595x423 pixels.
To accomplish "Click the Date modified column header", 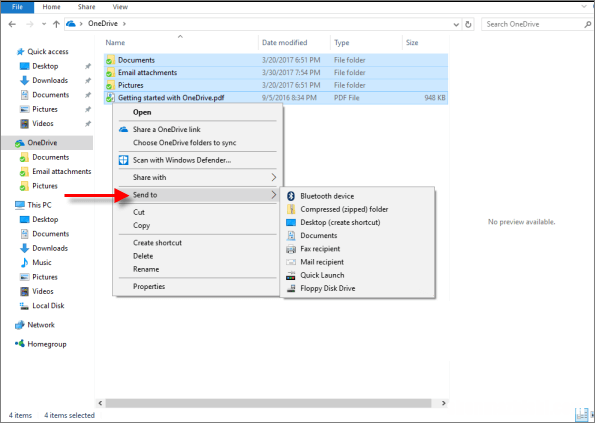I will [x=285, y=42].
